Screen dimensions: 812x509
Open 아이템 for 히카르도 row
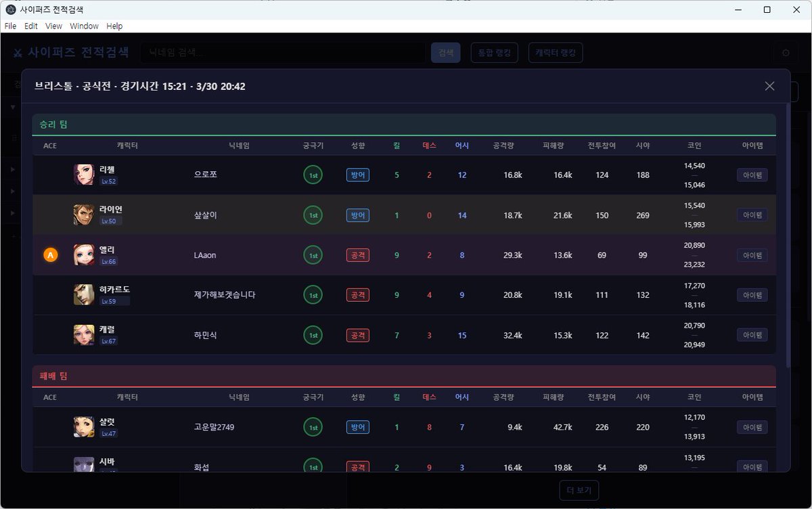(752, 295)
